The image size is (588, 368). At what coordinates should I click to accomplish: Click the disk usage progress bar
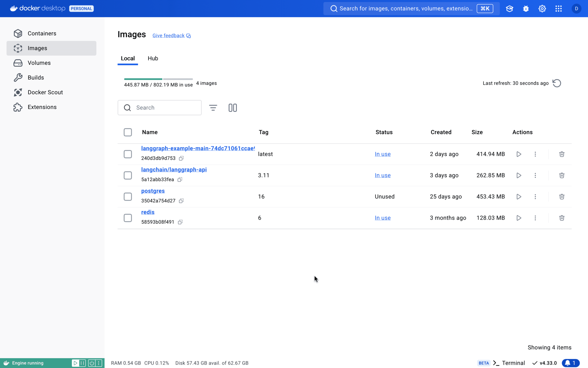(158, 79)
